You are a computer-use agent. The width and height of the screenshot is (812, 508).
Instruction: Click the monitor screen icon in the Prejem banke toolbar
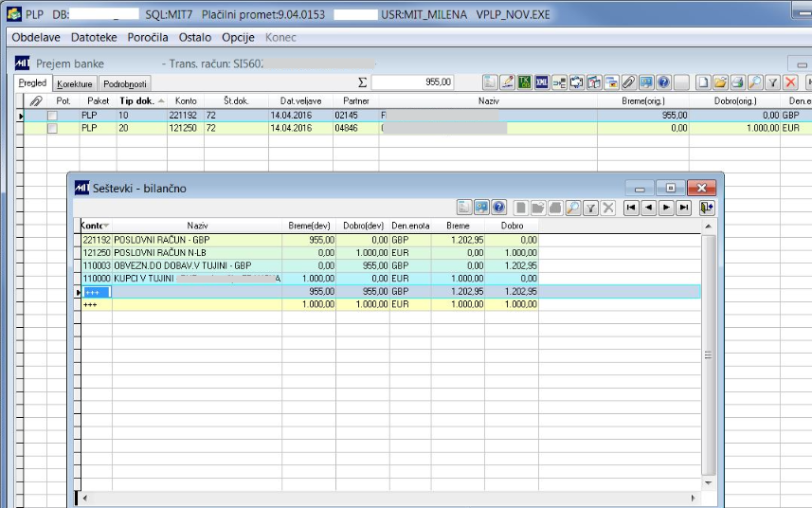pos(646,82)
